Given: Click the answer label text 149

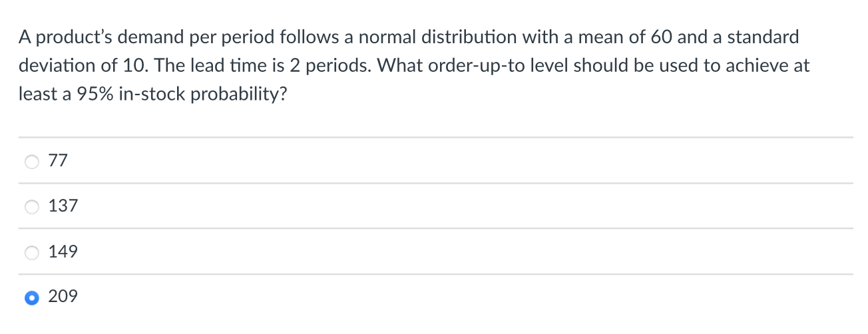Looking at the screenshot, I should (x=63, y=251).
